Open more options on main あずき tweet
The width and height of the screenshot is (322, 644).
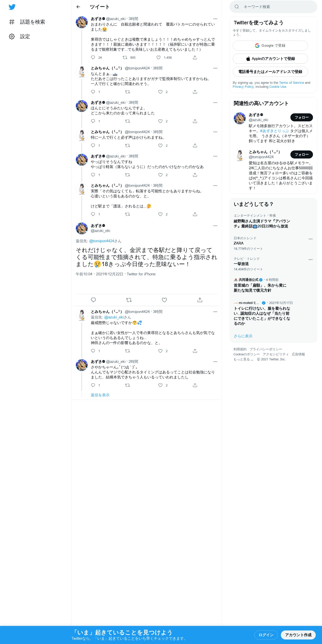215,226
